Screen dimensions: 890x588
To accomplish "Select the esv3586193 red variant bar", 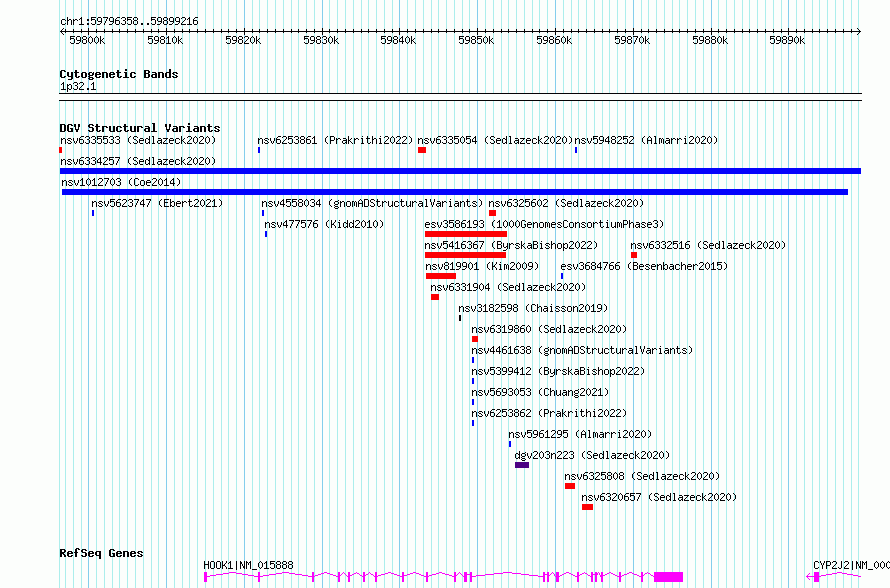I will click(x=465, y=234).
